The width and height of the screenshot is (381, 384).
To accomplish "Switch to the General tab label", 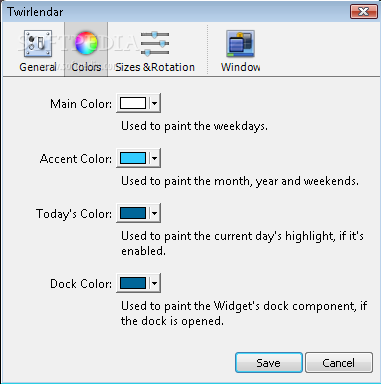I will 38,67.
